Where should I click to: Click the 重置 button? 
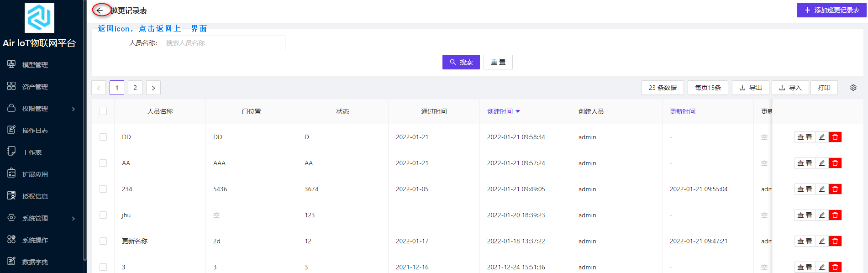tap(498, 62)
